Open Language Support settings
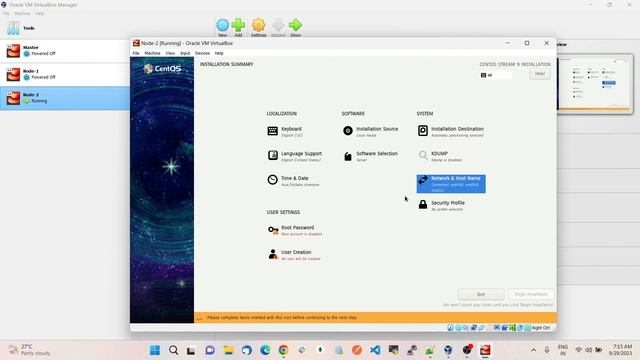 point(295,156)
